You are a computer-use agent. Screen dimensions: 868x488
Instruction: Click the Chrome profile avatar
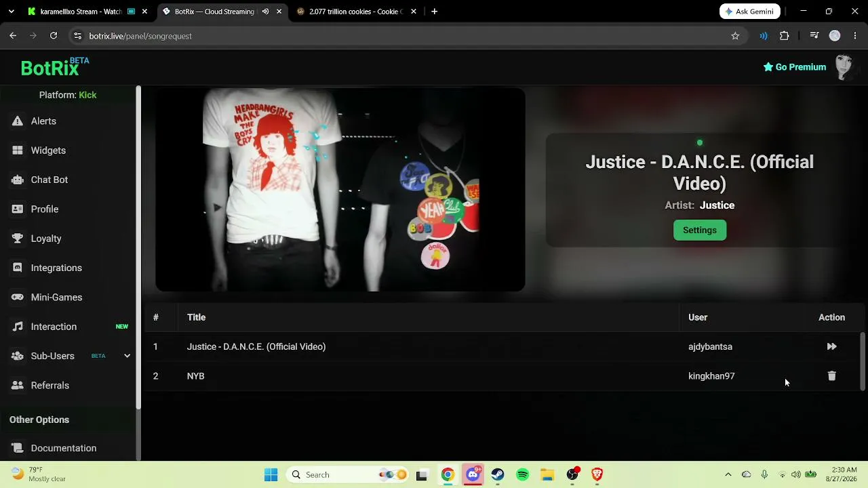tap(835, 36)
